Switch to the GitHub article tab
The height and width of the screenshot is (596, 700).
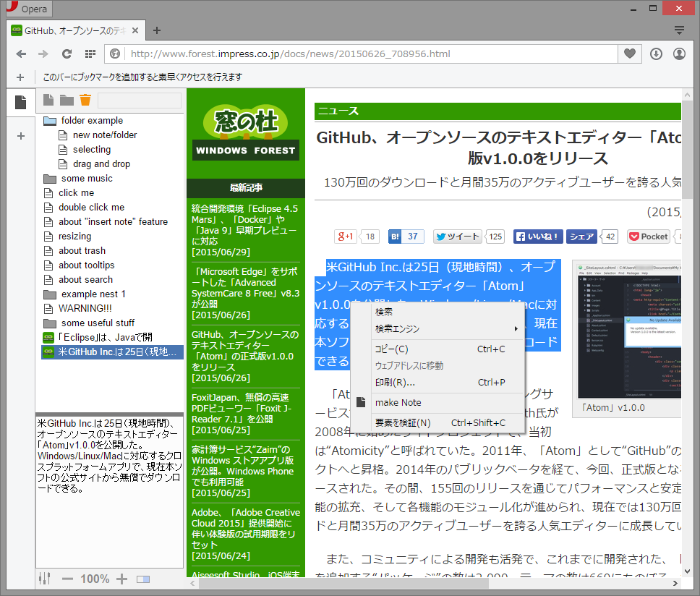[70, 32]
